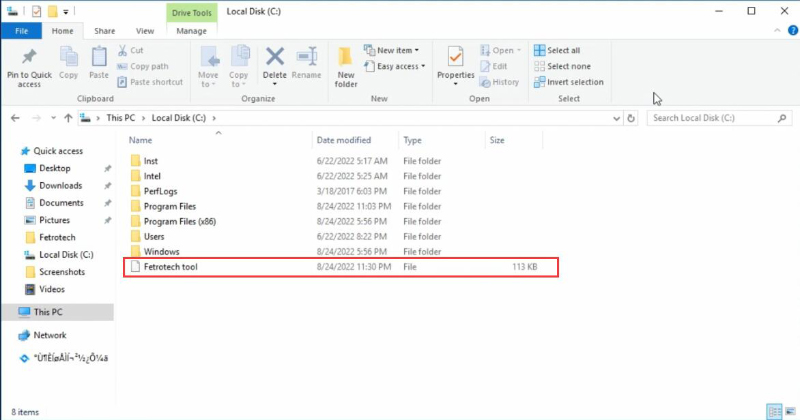Sort by Name column header
Screen dimensions: 800x420
click(140, 140)
